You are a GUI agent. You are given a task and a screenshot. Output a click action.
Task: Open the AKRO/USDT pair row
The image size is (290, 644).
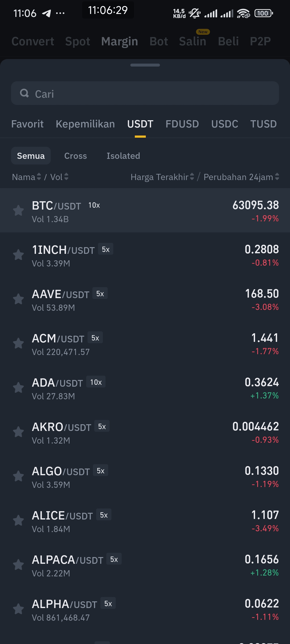tap(145, 432)
